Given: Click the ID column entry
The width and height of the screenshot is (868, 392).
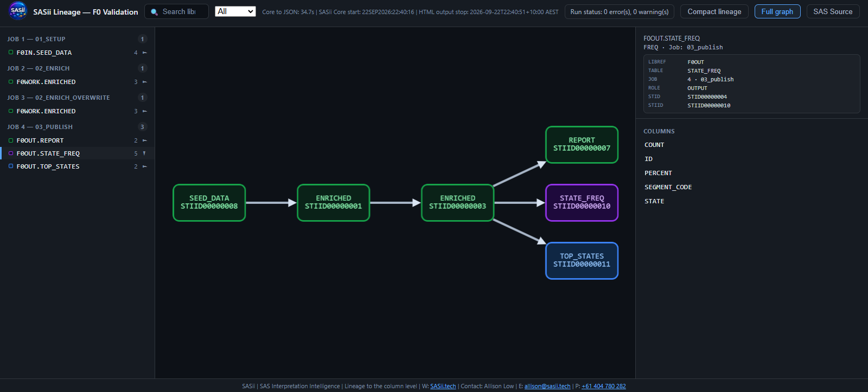Looking at the screenshot, I should [649, 159].
